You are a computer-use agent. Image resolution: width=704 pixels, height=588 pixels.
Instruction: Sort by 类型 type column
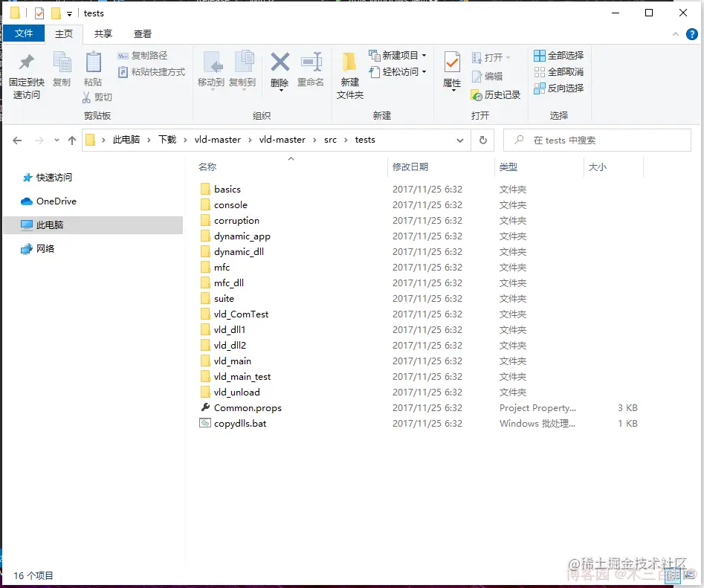[x=508, y=167]
